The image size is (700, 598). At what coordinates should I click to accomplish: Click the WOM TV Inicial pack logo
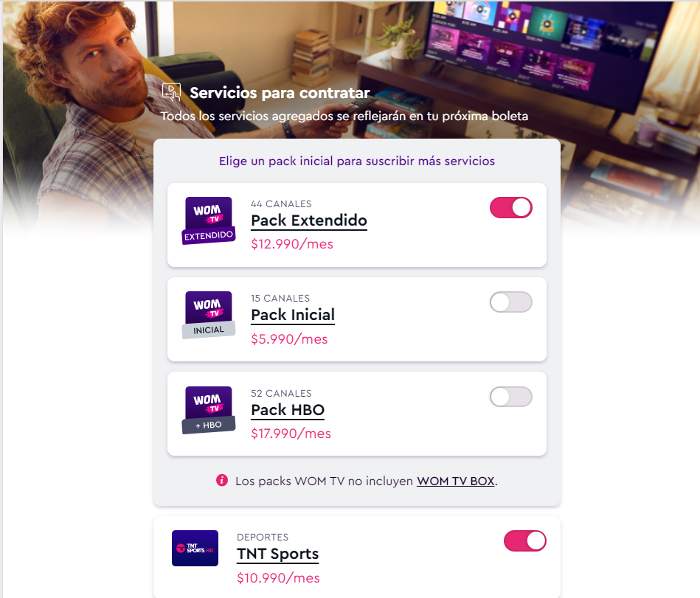click(209, 315)
